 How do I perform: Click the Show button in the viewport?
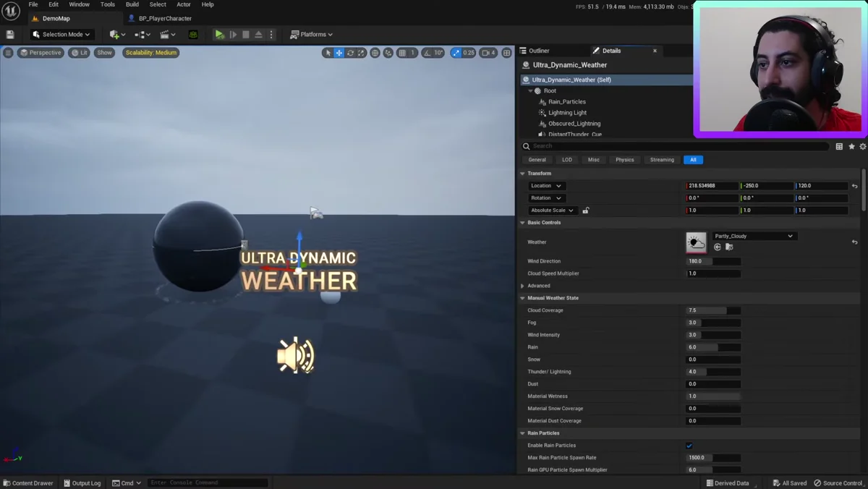[x=105, y=52]
